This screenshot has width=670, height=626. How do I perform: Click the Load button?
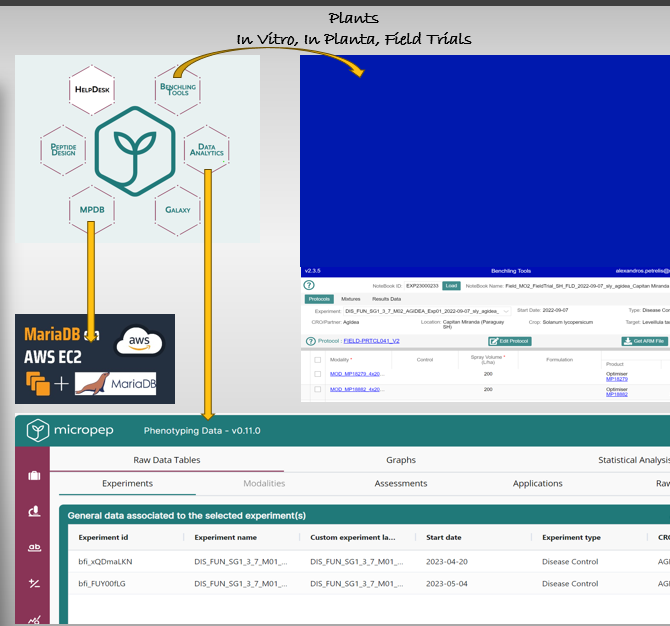pyautogui.click(x=451, y=285)
